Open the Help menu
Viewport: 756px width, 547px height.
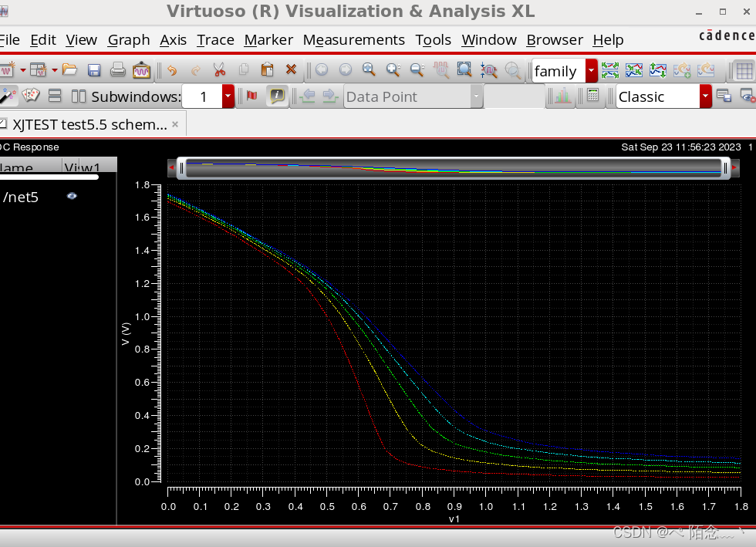609,41
